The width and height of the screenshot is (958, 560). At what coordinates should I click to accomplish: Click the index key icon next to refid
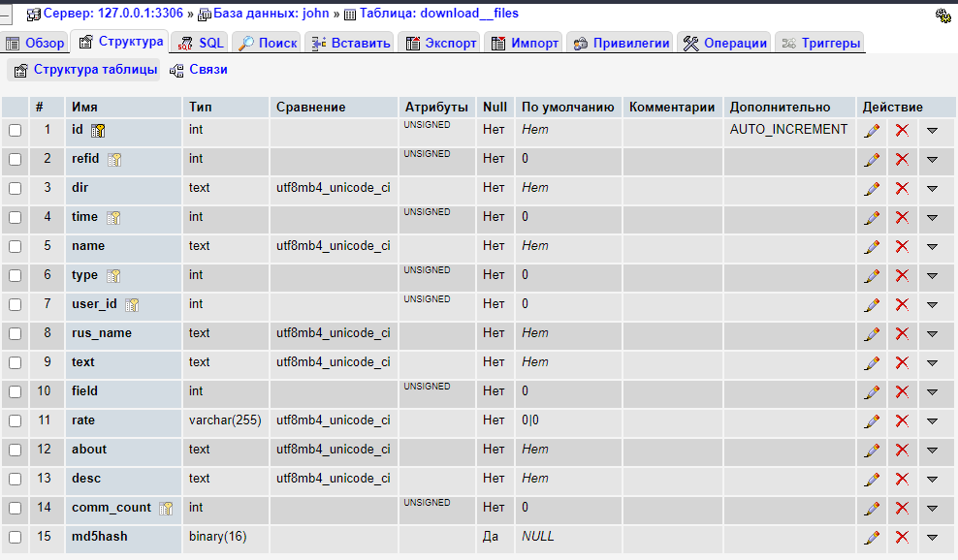pyautogui.click(x=114, y=160)
